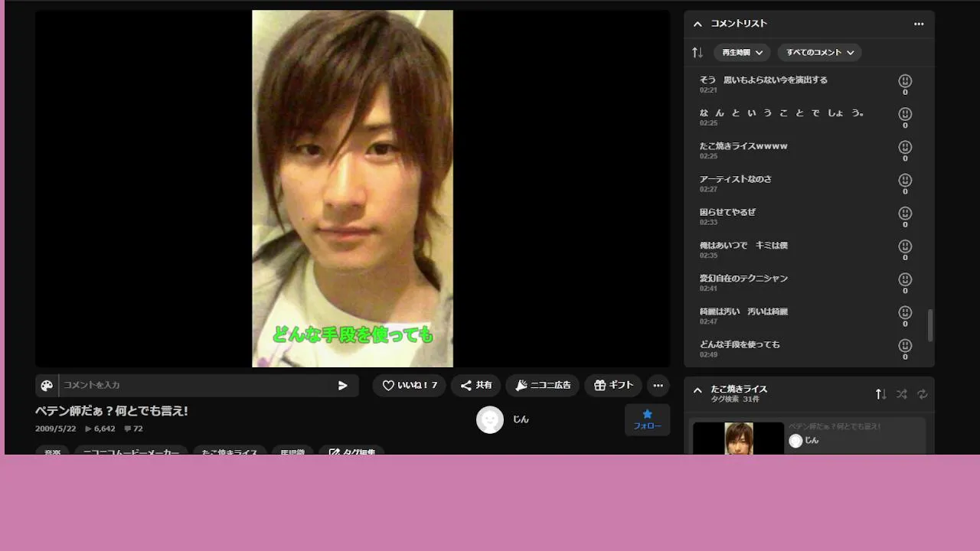The image size is (980, 551).
Task: Select comment text アーティストなのさ
Action: 735,179
